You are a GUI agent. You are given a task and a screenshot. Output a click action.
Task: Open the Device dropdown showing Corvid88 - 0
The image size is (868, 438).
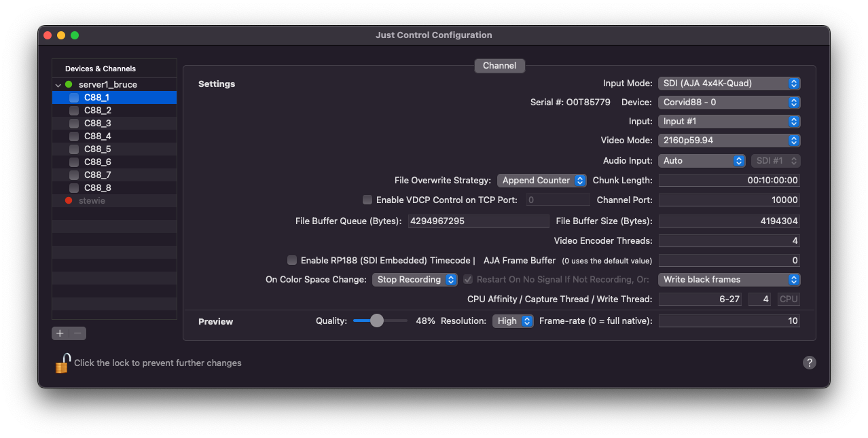pyautogui.click(x=729, y=103)
